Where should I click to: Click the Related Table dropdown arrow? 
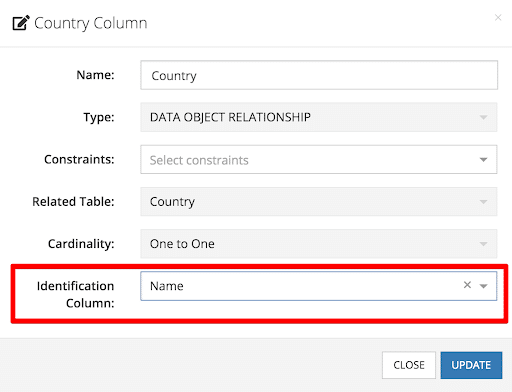click(483, 202)
